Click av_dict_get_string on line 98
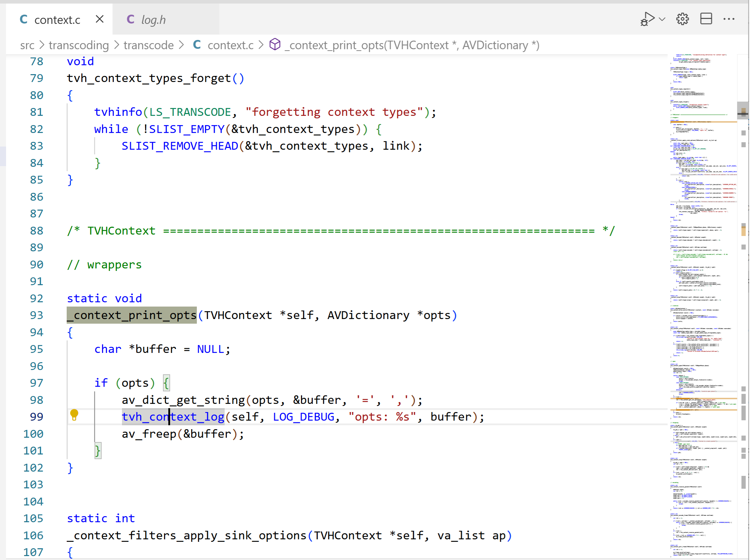The height and width of the screenshot is (560, 752). [183, 400]
